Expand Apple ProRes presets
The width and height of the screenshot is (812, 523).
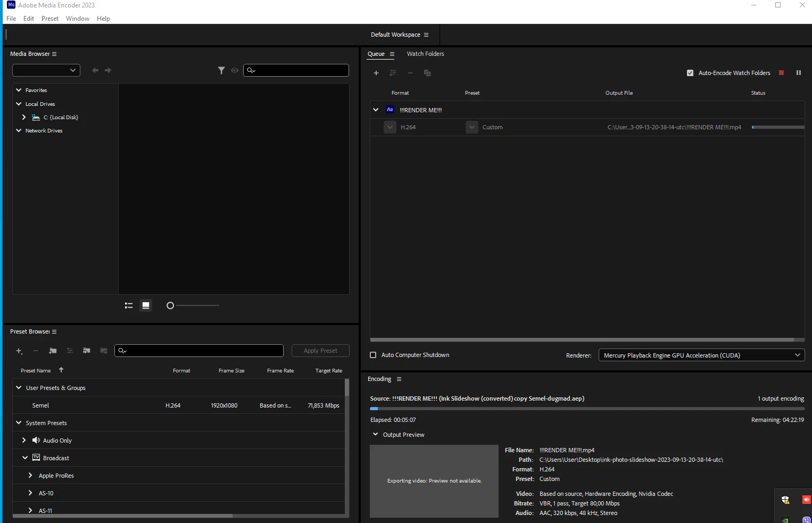[30, 475]
